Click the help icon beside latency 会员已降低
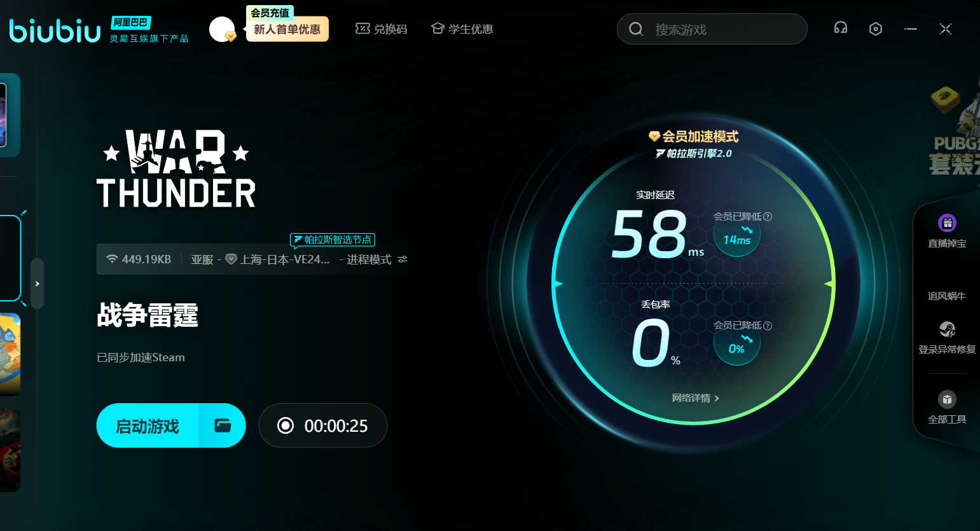 coord(768,216)
